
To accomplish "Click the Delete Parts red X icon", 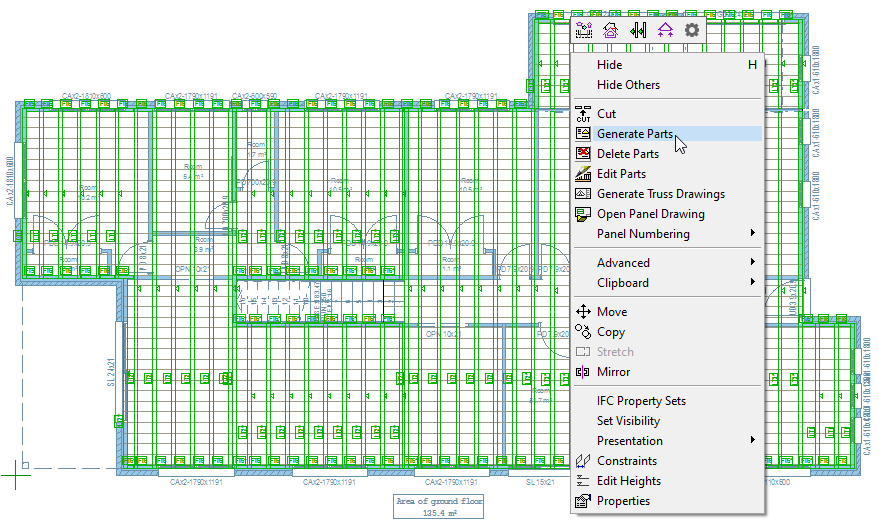I will 584,154.
